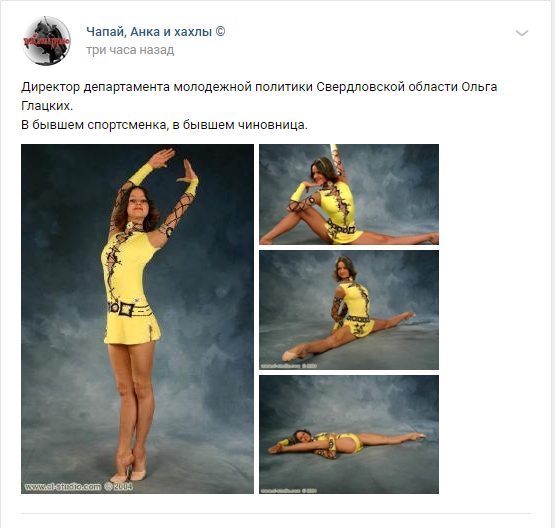Click the www.cl-studio.com watermark on large photo
555x528 pixels.
pos(79,487)
